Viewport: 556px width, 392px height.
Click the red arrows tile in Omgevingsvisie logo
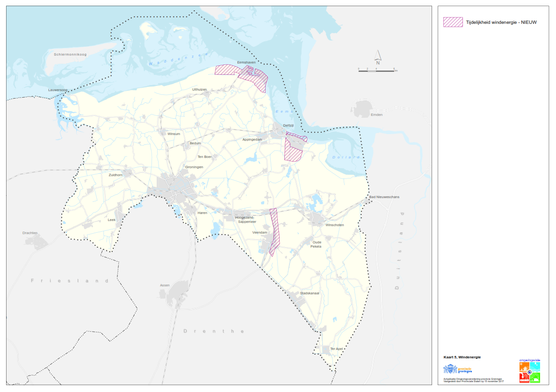pos(524,377)
